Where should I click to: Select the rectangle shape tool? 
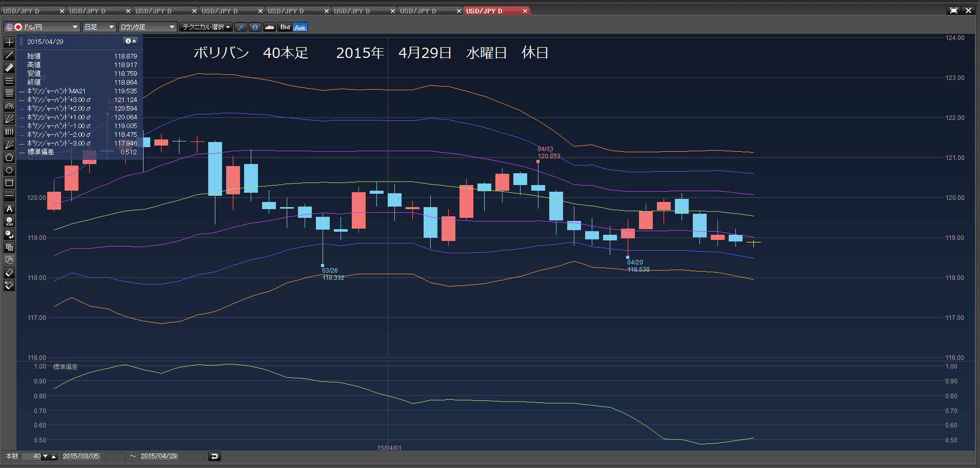coord(9,183)
